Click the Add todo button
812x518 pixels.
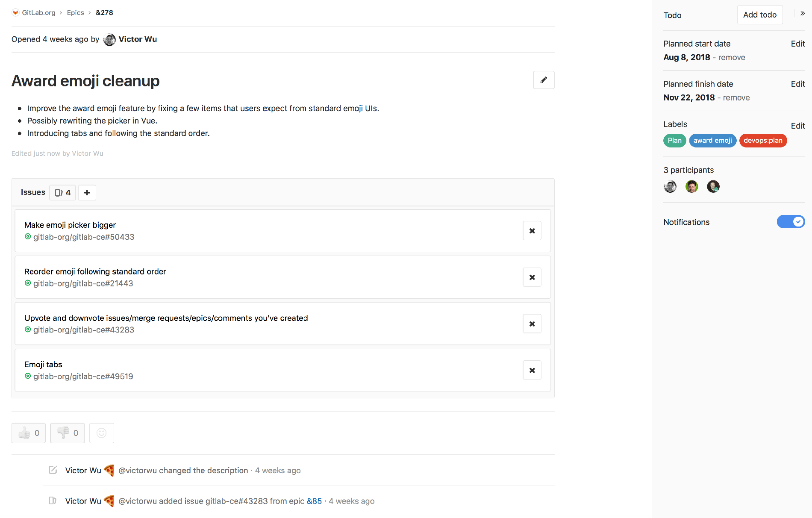(x=760, y=15)
